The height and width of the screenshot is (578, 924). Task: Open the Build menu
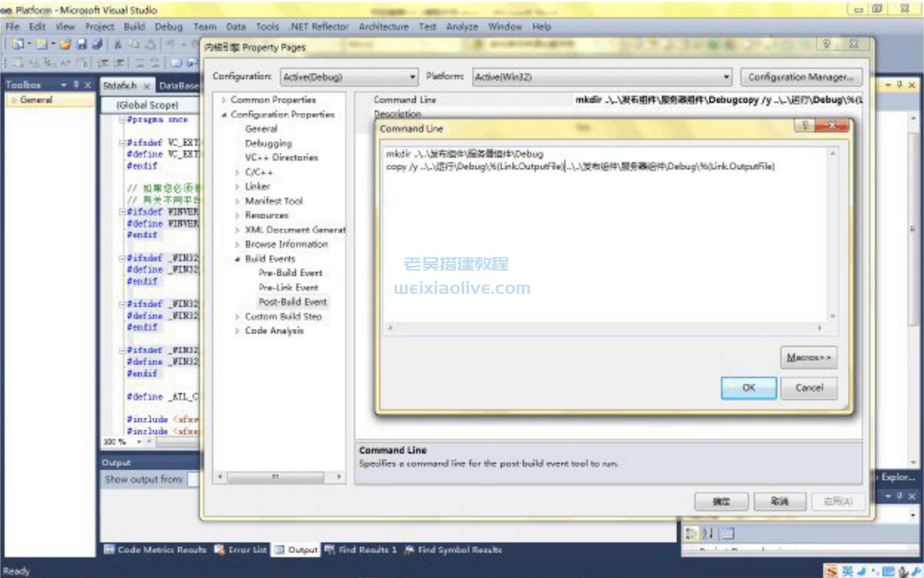click(x=134, y=26)
